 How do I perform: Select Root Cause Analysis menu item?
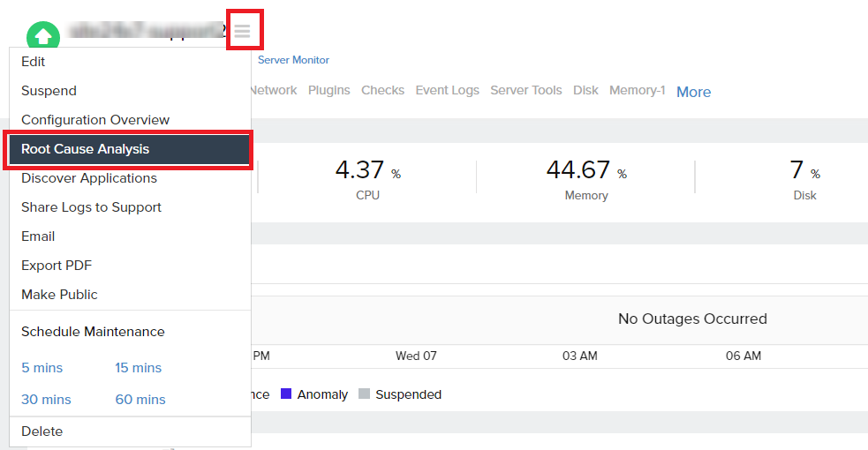point(130,149)
